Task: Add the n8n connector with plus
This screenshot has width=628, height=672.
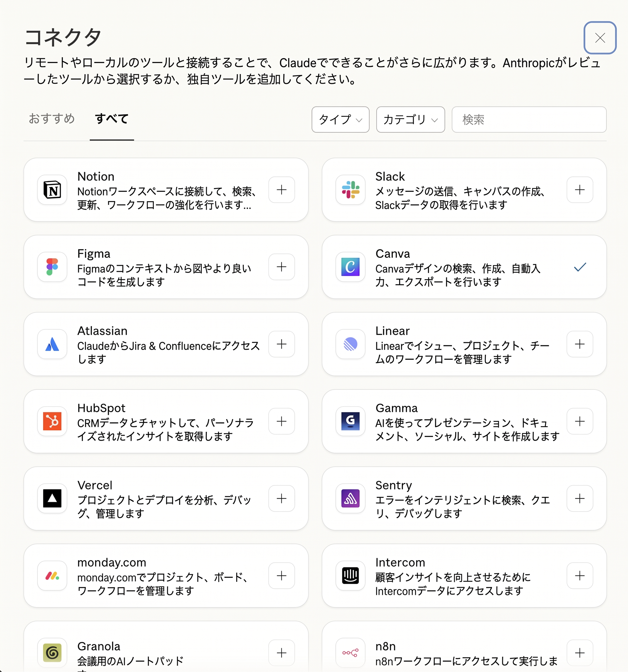Action: coord(580,653)
